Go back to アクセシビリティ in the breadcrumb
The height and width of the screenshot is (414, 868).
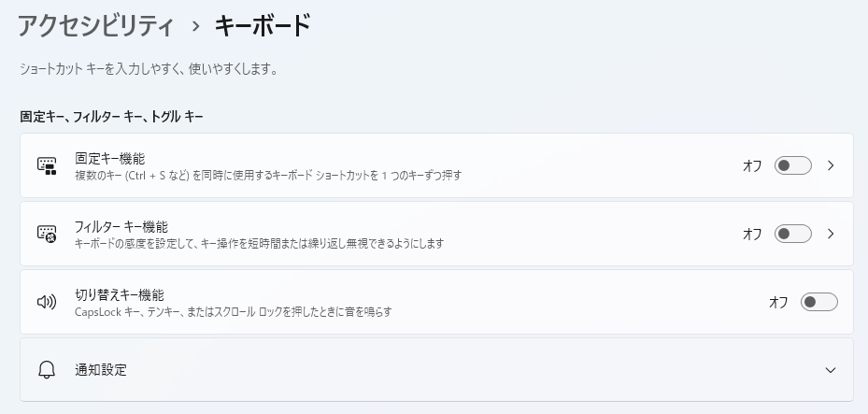(x=95, y=25)
